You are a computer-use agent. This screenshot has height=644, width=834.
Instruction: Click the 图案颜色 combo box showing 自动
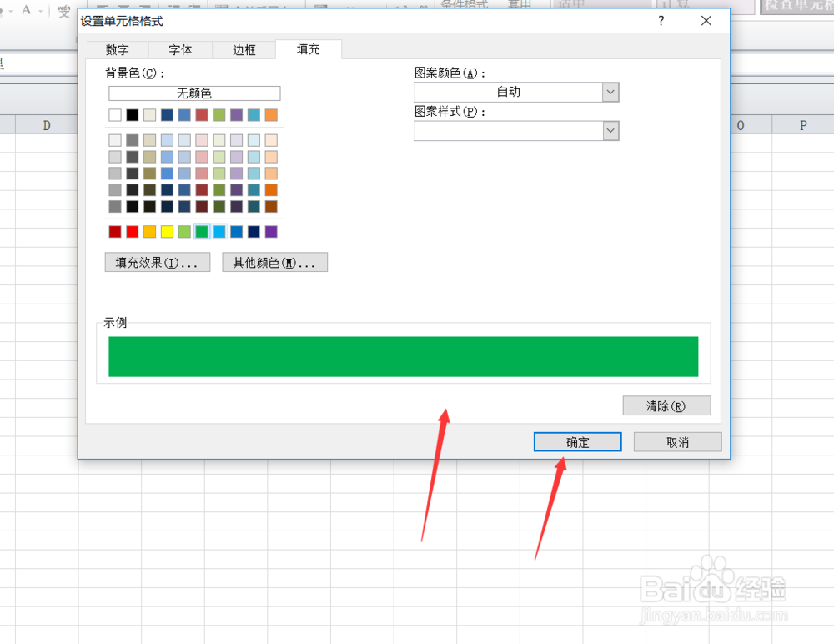click(516, 92)
